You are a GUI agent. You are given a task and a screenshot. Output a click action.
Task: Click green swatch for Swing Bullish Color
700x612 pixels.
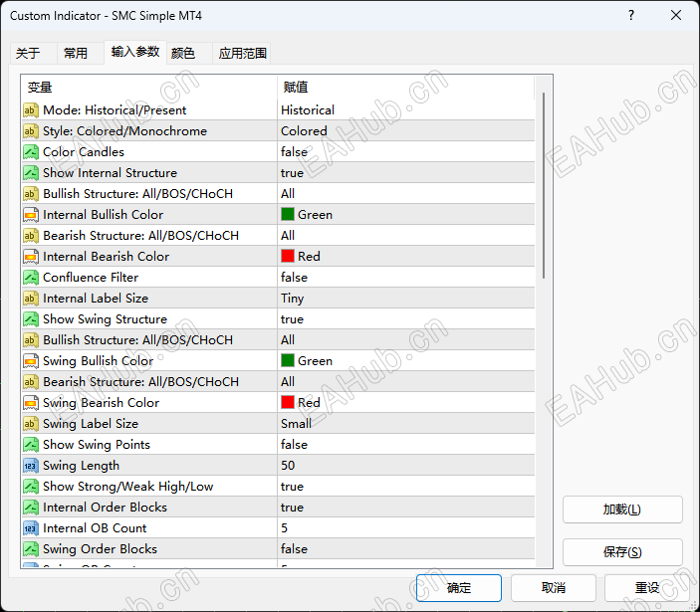[288, 360]
